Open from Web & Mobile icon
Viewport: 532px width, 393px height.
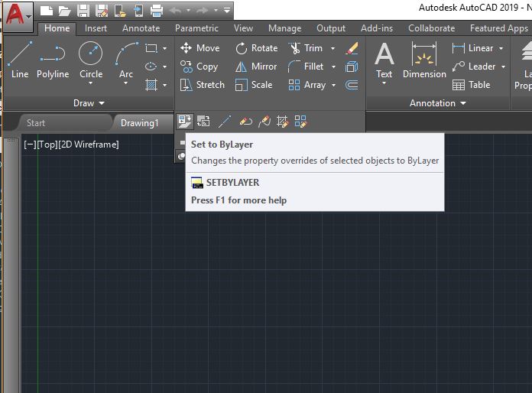(120, 11)
